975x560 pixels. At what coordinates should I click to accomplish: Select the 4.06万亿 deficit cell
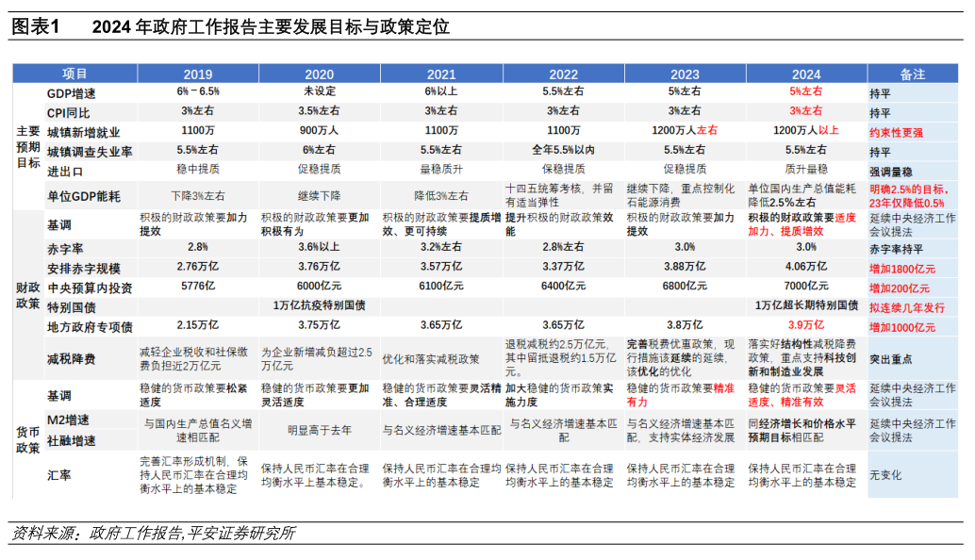tap(805, 269)
